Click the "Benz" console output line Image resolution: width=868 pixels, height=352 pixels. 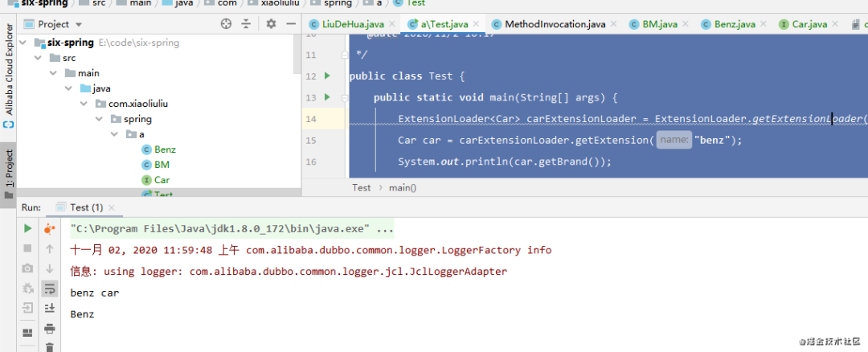coord(83,314)
